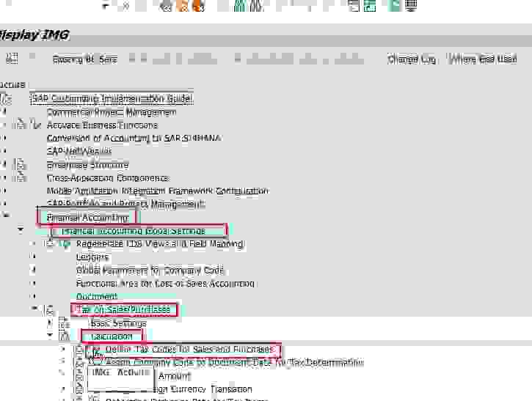Select Define Tax Codes for Sales and Purchases text
Image resolution: width=532 pixels, height=401 pixels.
pyautogui.click(x=189, y=349)
